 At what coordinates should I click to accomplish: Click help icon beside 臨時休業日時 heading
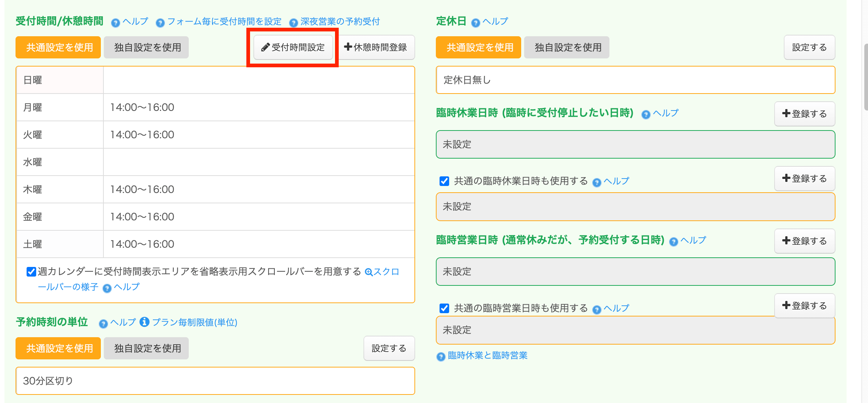coord(646,114)
